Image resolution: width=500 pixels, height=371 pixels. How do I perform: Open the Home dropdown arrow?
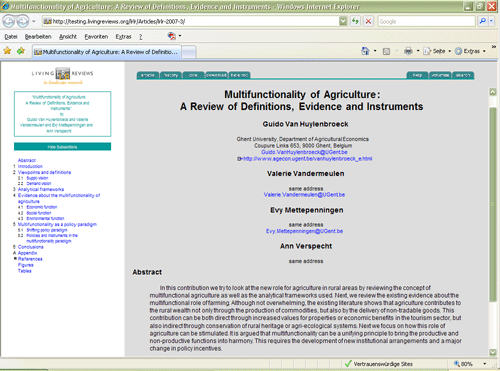(375, 51)
